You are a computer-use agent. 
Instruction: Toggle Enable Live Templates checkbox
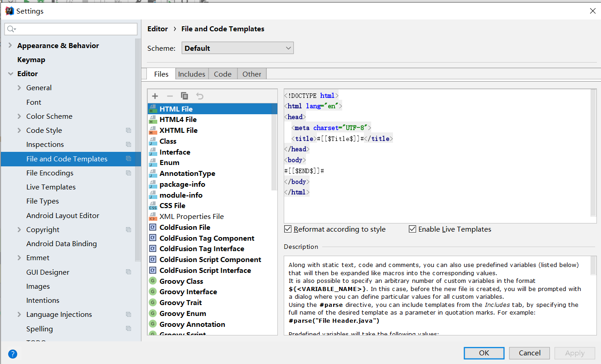(x=412, y=229)
